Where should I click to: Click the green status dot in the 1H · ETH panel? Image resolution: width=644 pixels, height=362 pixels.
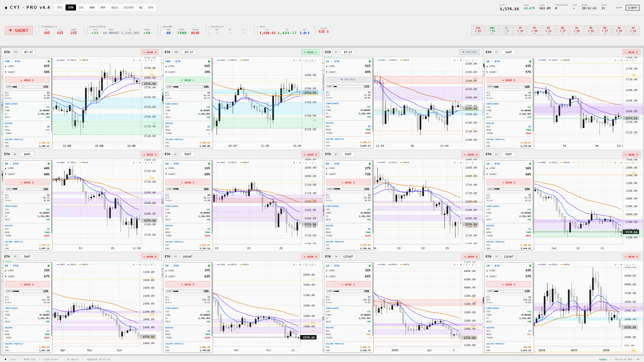[x=370, y=61]
